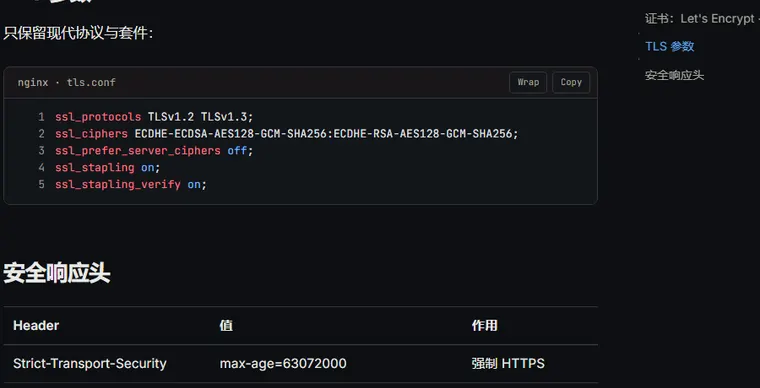Screen dimensions: 760x388
Task: Click line number 5 in the code block
Action: (41, 185)
